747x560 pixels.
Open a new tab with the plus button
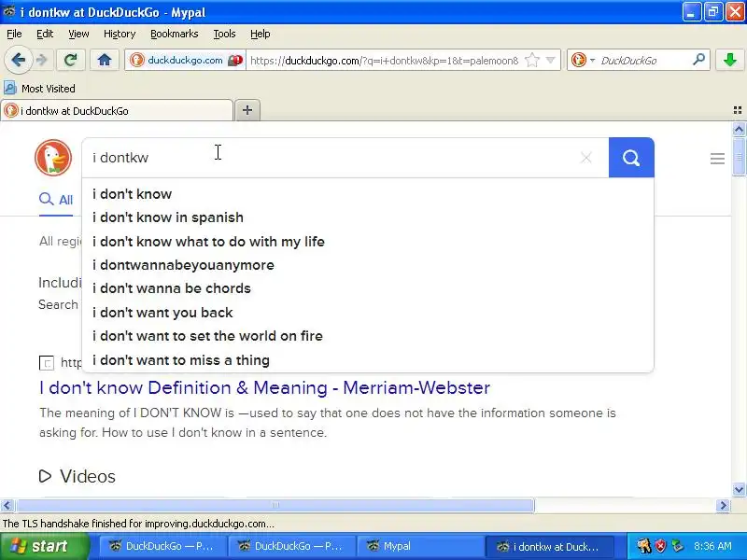pyautogui.click(x=247, y=110)
